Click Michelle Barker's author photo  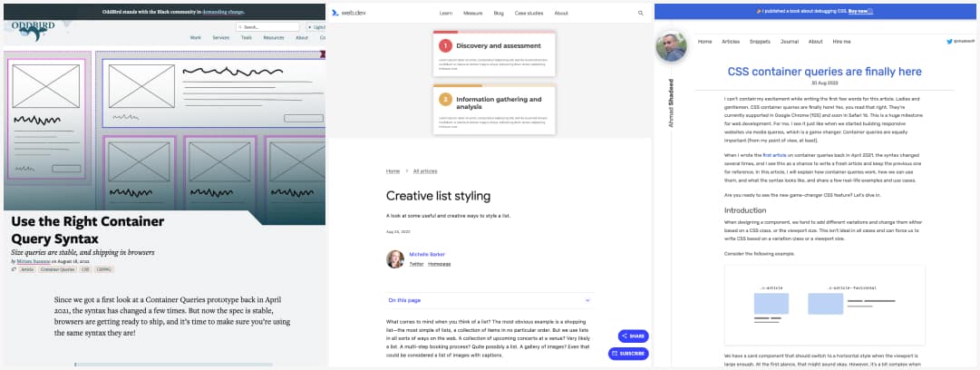(395, 259)
